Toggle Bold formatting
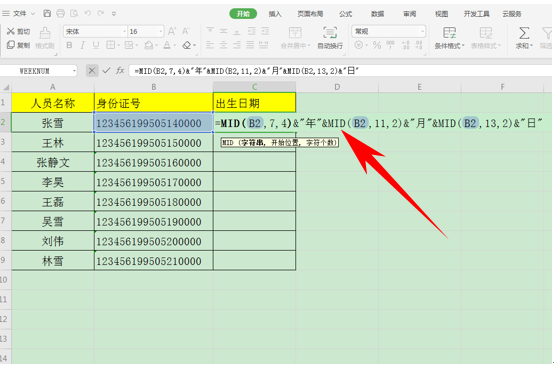 (69, 45)
